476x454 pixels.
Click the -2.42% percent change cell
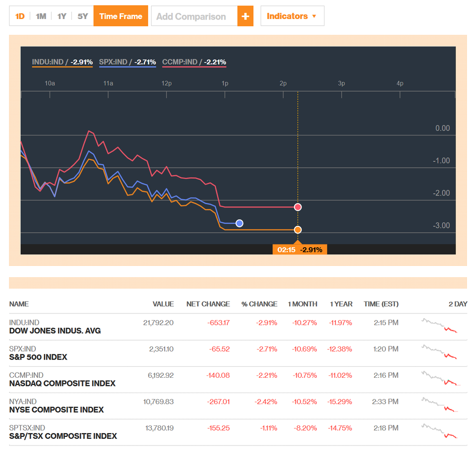click(265, 402)
